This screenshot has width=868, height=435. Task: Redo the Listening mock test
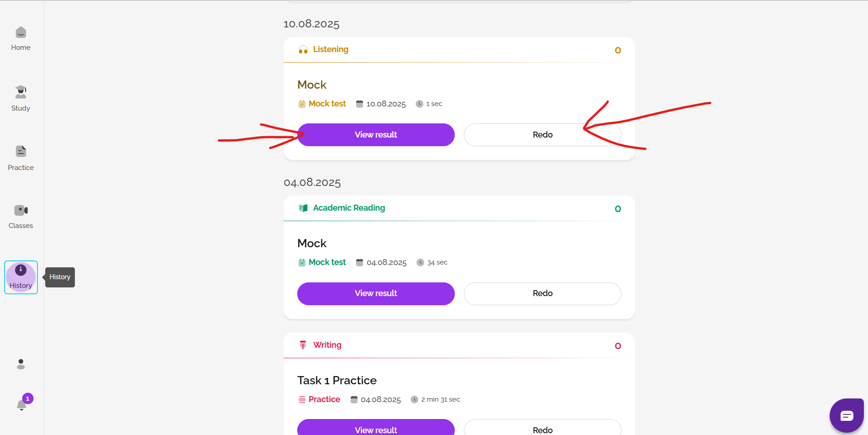[x=542, y=135]
